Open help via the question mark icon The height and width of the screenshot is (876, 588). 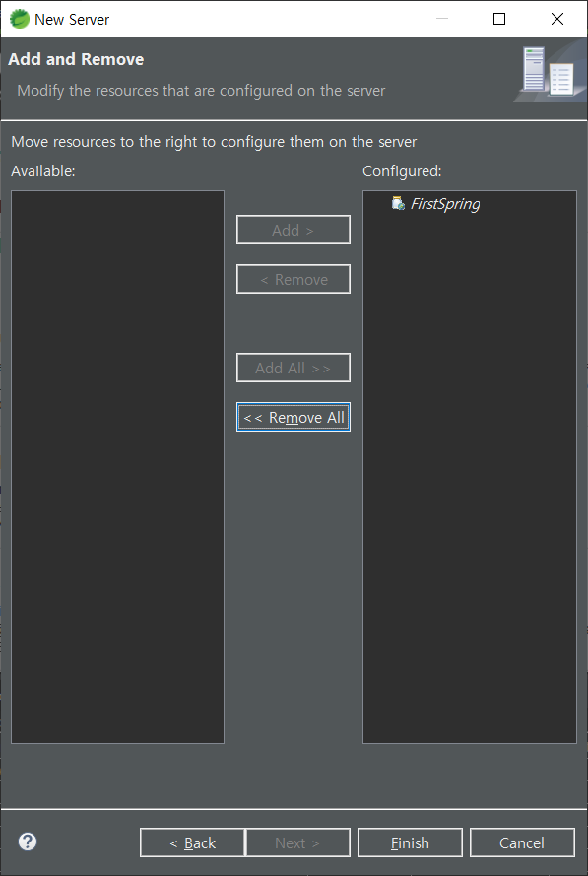pos(28,842)
